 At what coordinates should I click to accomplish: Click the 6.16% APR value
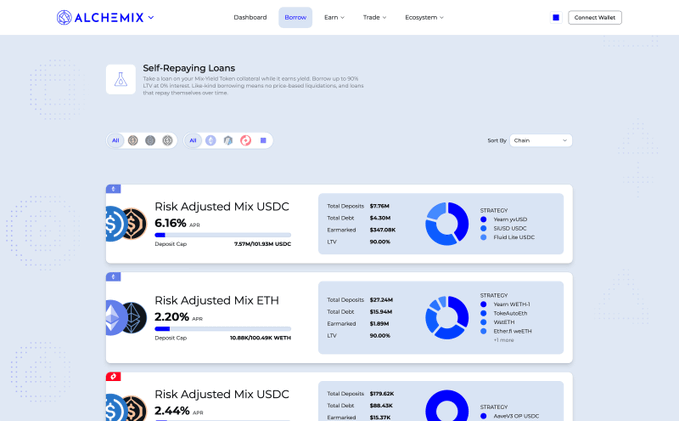[x=171, y=223]
